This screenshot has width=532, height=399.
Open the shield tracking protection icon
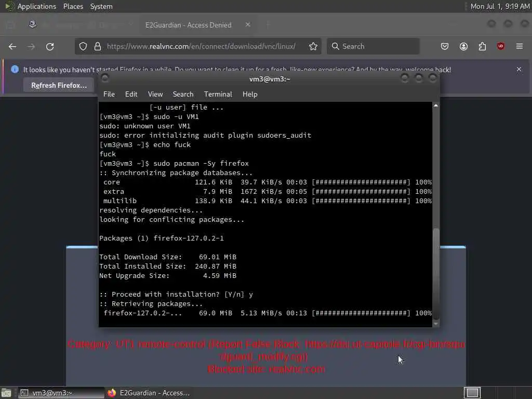pos(83,46)
